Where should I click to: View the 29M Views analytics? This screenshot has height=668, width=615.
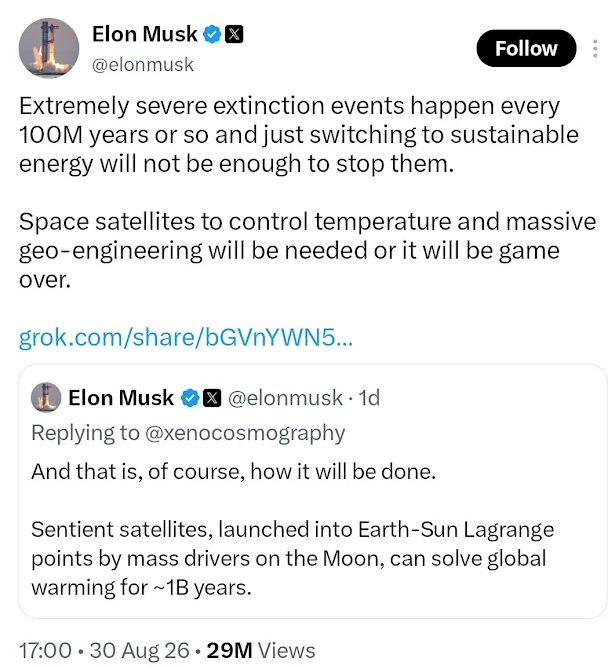261,651
